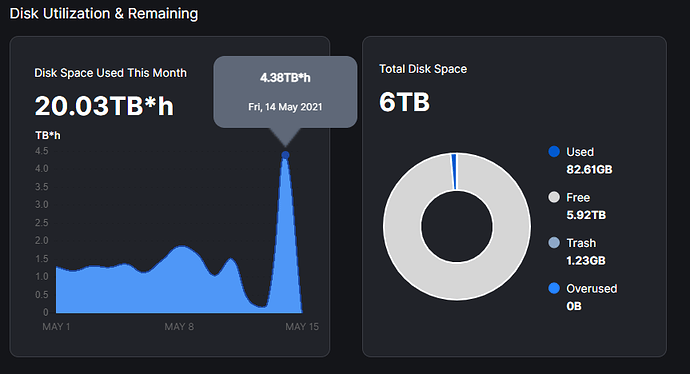Click the gray free portion of donut chart
This screenshot has width=690, height=374.
457,282
